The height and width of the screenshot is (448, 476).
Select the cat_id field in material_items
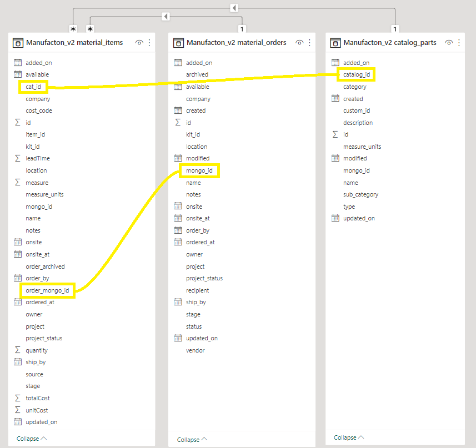[x=33, y=87]
